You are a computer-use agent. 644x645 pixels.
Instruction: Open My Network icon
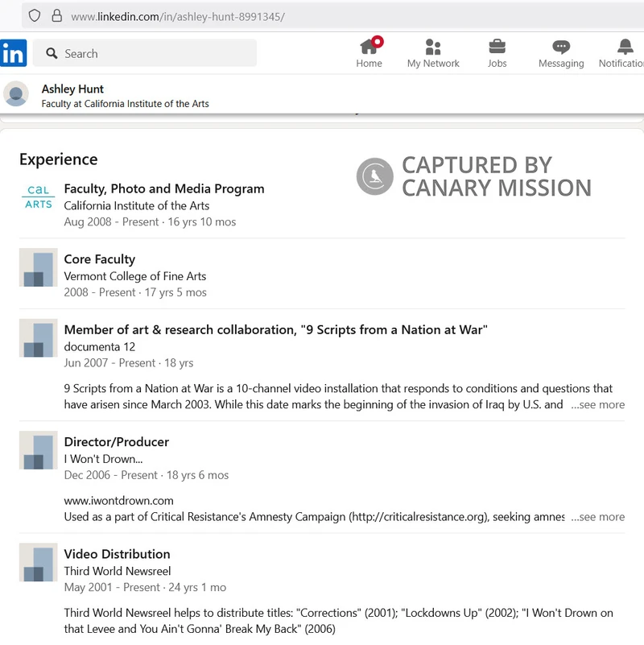pos(433,47)
